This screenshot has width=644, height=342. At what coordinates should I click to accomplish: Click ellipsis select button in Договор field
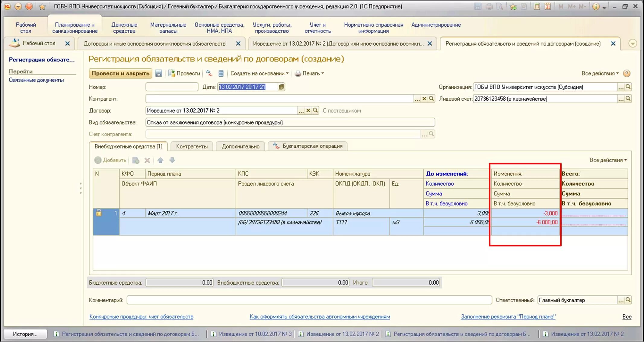(301, 110)
